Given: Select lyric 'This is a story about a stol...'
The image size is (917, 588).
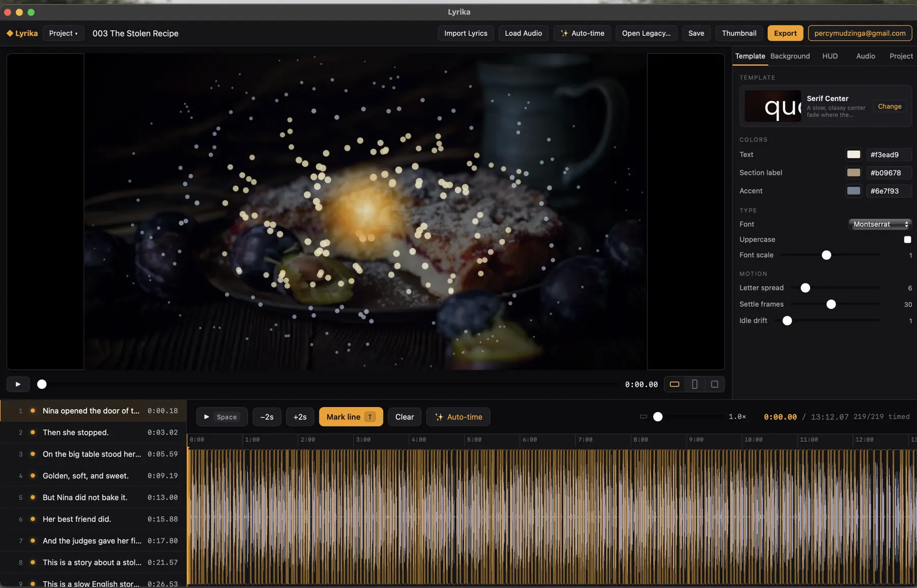Looking at the screenshot, I should click(x=92, y=563).
